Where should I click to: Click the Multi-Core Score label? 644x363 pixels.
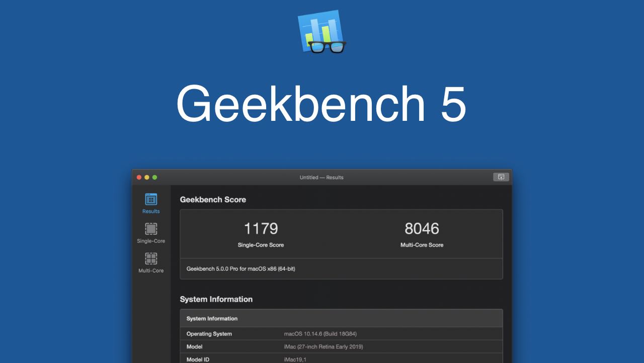[422, 245]
